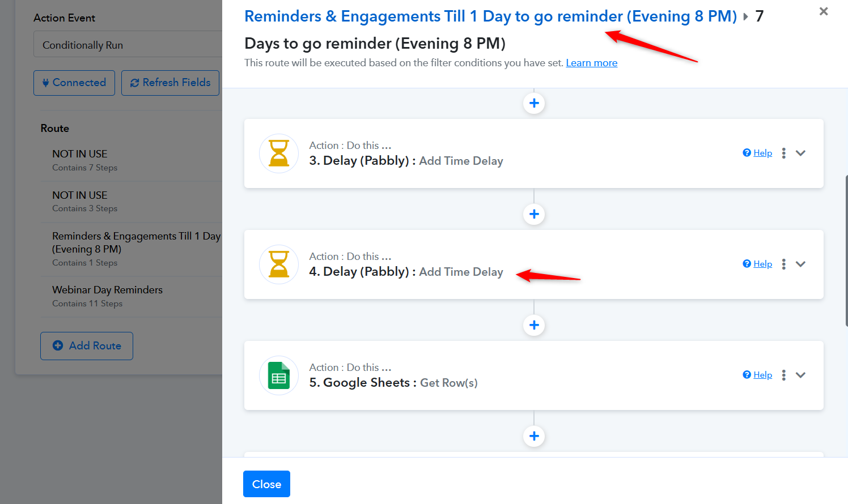
Task: Open the Learn more link
Action: click(x=591, y=63)
